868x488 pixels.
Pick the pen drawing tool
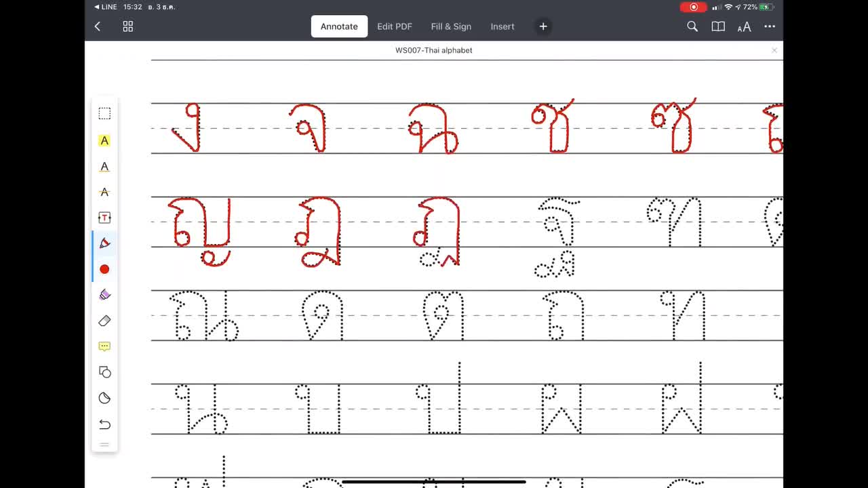104,243
